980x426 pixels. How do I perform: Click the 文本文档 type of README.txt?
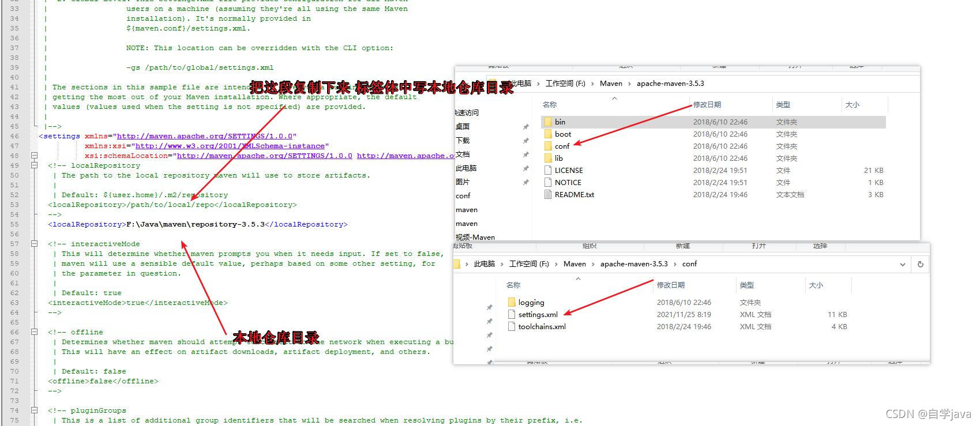click(x=790, y=194)
